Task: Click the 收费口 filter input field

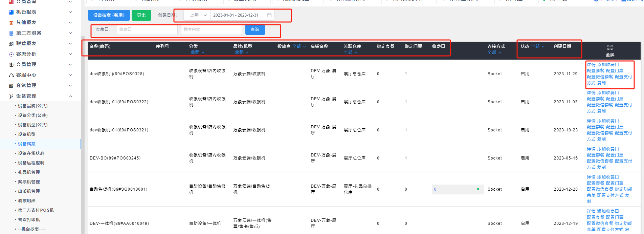Action: (x=147, y=29)
